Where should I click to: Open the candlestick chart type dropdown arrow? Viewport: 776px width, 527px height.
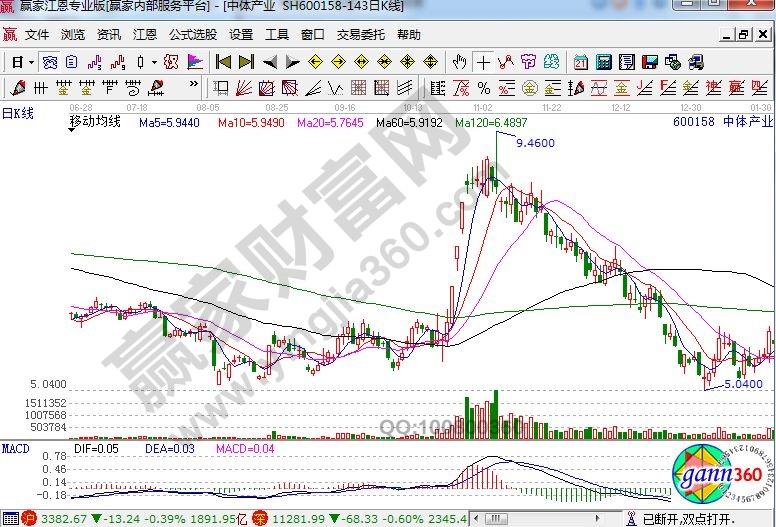pos(153,62)
